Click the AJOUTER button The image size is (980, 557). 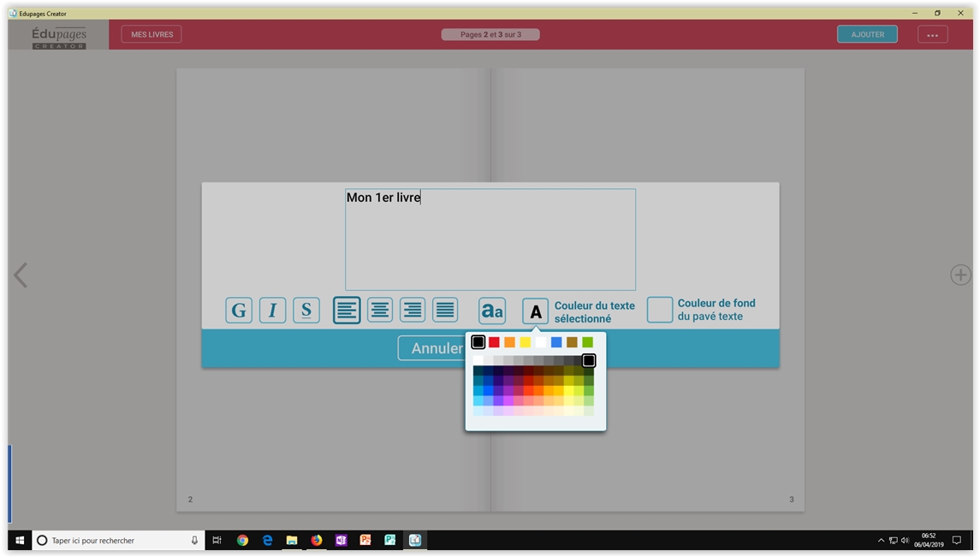867,35
